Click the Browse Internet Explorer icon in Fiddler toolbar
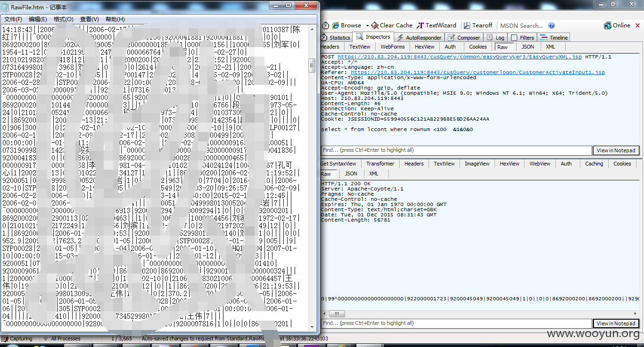644x347 pixels. pos(336,25)
